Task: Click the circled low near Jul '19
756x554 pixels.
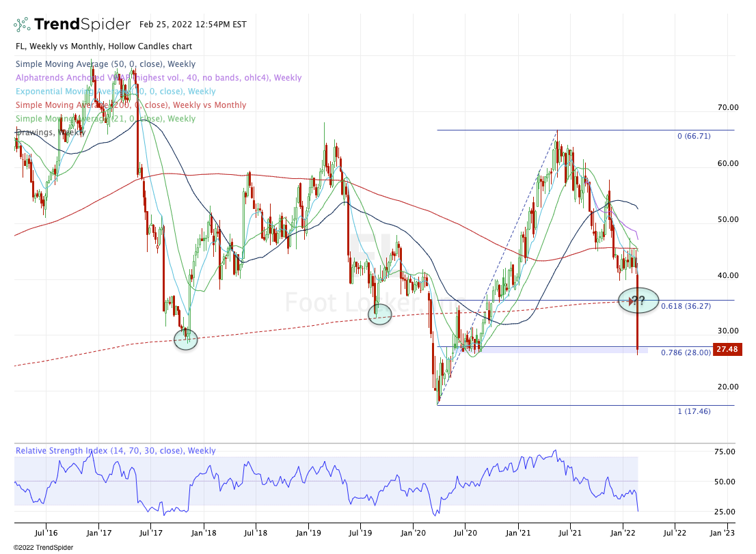Action: 379,314
